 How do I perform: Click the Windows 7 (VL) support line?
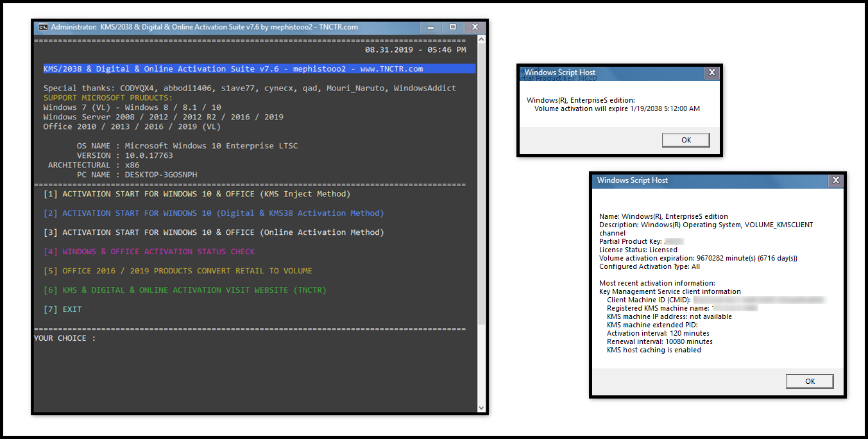point(132,107)
